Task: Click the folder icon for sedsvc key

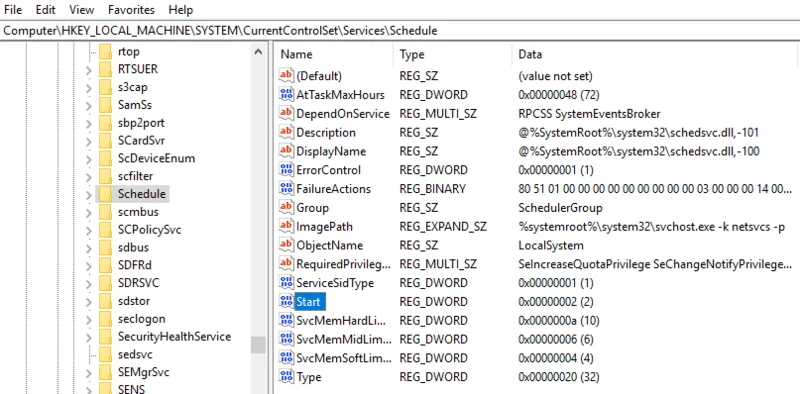Action: click(x=105, y=354)
